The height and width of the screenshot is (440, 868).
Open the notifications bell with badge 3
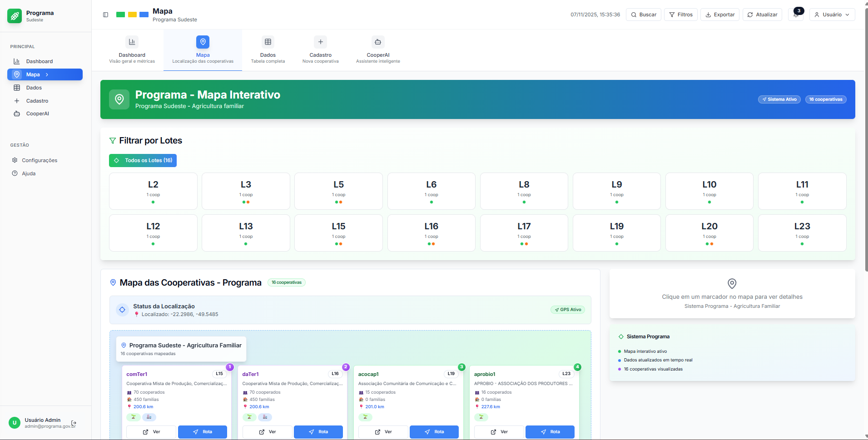(796, 15)
